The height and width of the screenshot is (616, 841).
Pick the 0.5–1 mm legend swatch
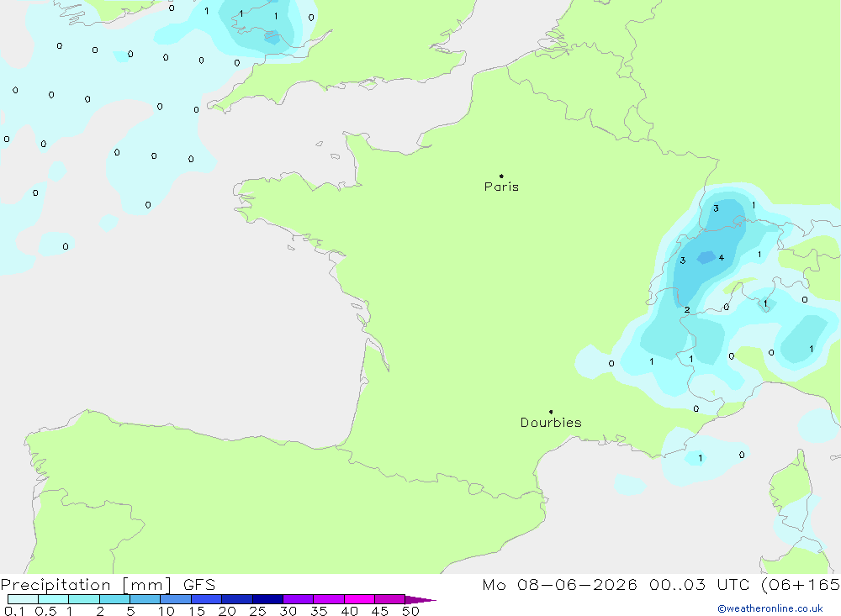pos(54,599)
